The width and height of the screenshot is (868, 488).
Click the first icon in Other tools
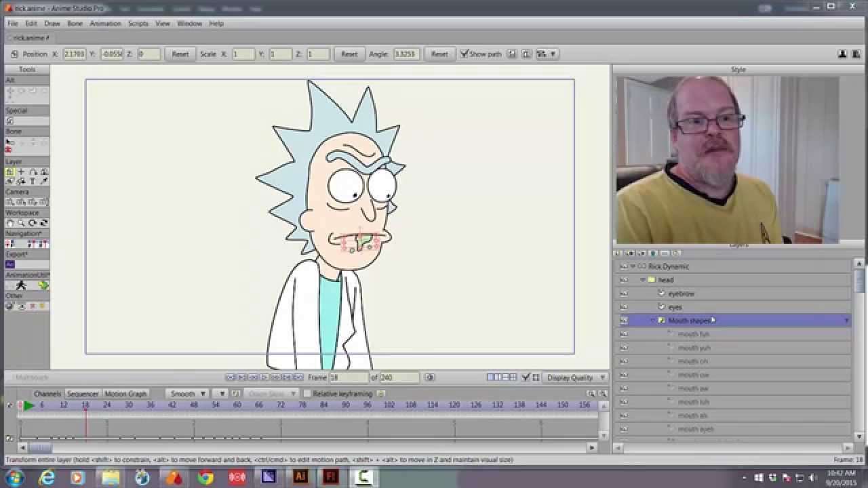coord(9,306)
